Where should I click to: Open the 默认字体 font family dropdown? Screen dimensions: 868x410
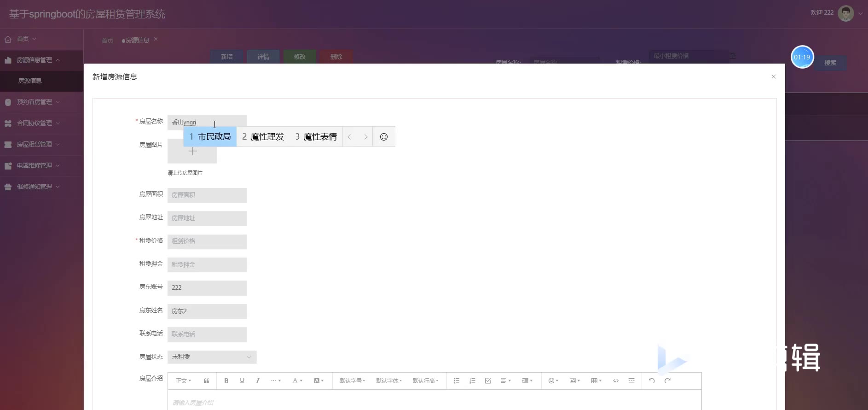click(x=389, y=381)
